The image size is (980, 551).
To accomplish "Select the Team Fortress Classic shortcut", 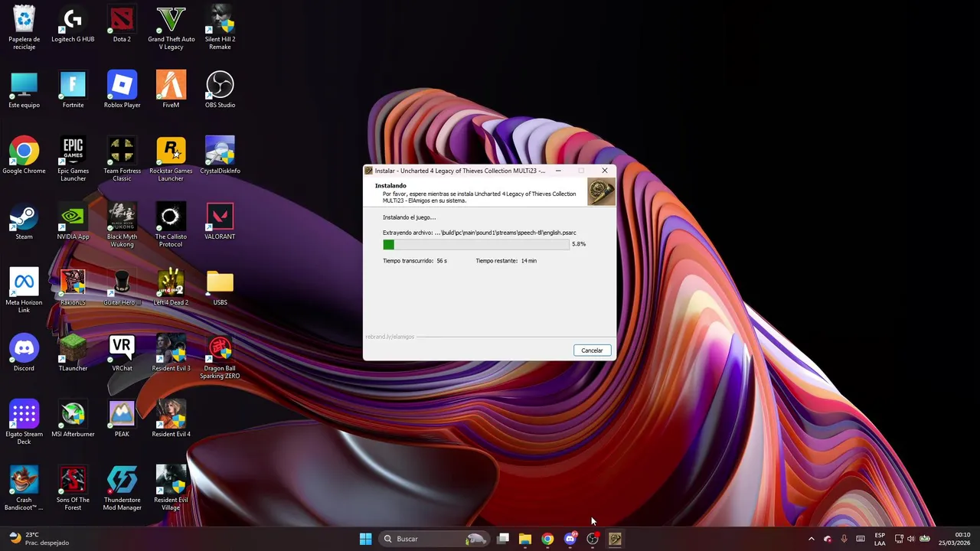I will [x=122, y=159].
